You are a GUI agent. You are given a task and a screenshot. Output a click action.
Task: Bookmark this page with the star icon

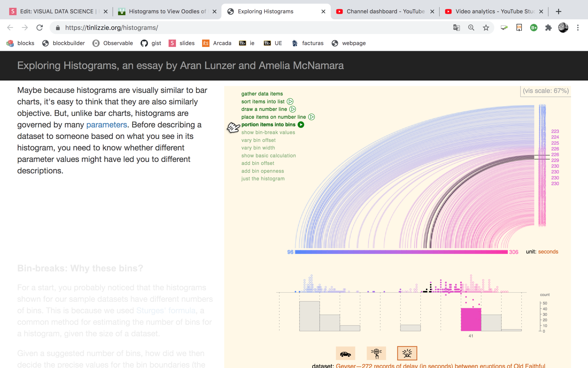[x=486, y=28]
